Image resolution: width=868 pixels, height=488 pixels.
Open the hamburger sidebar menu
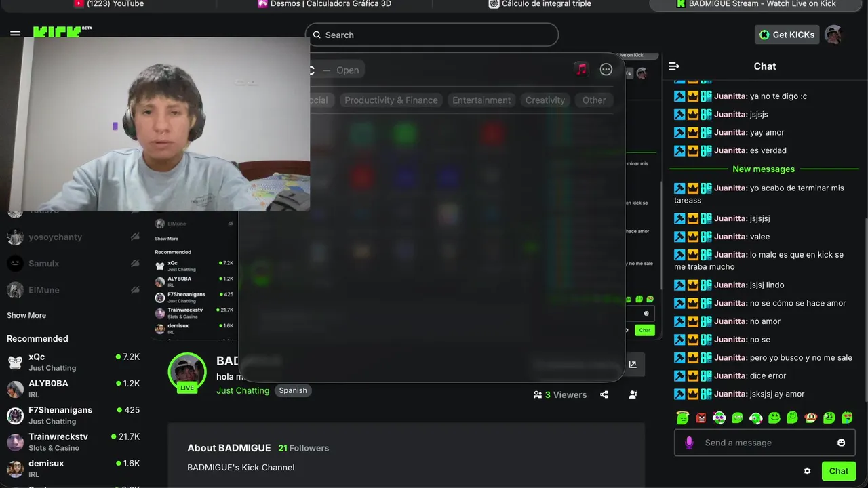tap(15, 33)
